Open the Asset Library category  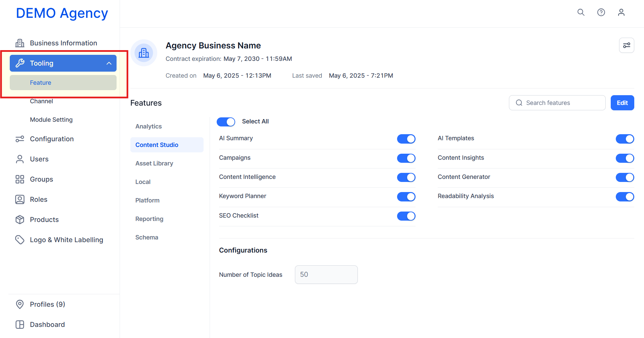click(154, 163)
